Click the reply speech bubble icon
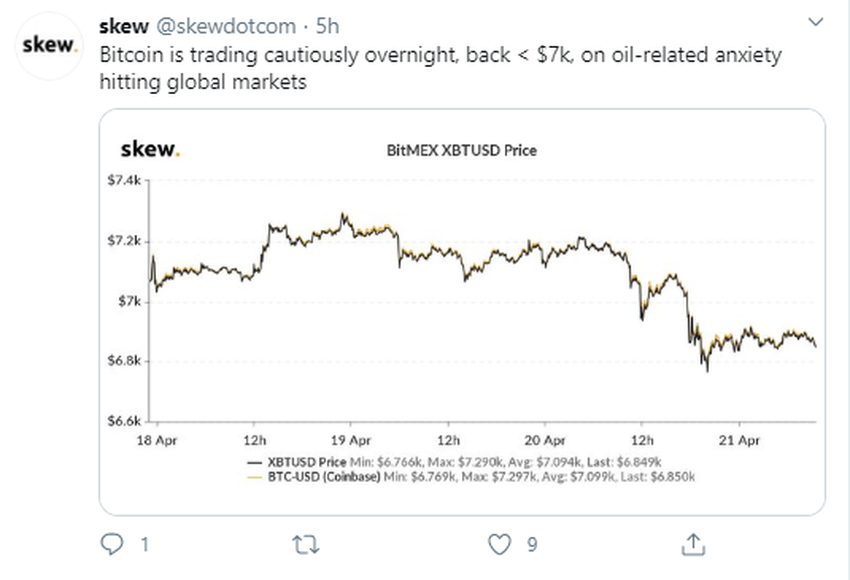850x580 pixels. pos(111,544)
